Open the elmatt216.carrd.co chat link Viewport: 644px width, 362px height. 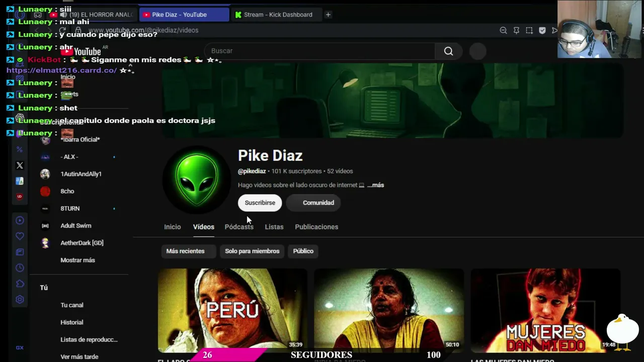[x=62, y=70]
